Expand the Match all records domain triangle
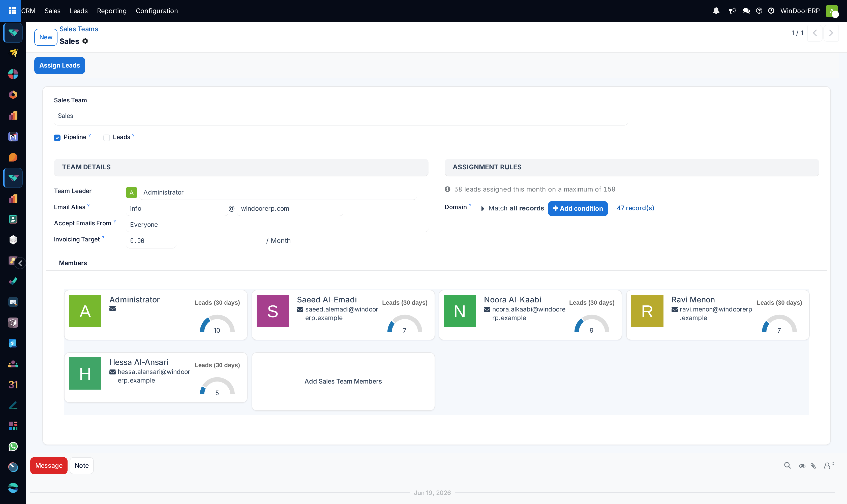Image resolution: width=847 pixels, height=504 pixels. [482, 208]
